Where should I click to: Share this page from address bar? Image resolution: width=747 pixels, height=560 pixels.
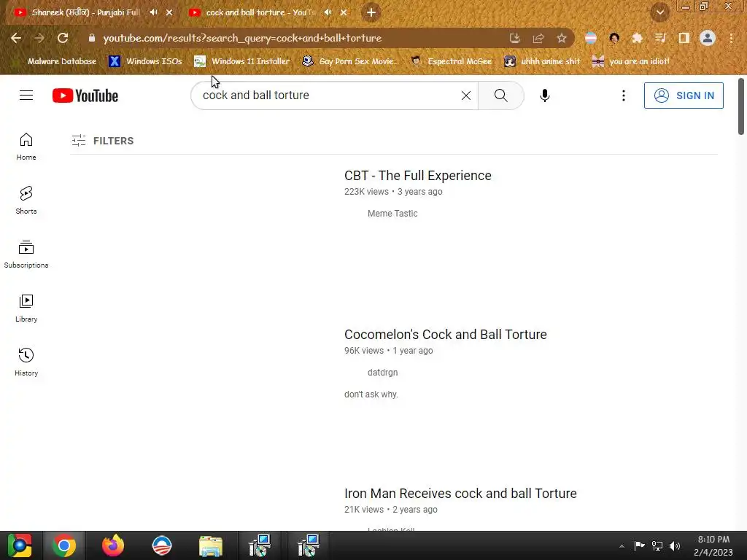538,38
